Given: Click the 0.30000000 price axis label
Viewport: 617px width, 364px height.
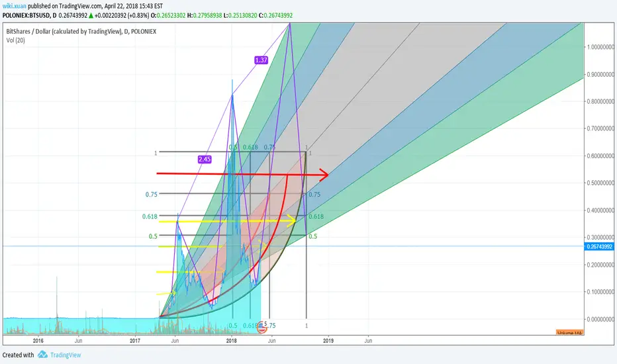Looking at the screenshot, I should [600, 238].
